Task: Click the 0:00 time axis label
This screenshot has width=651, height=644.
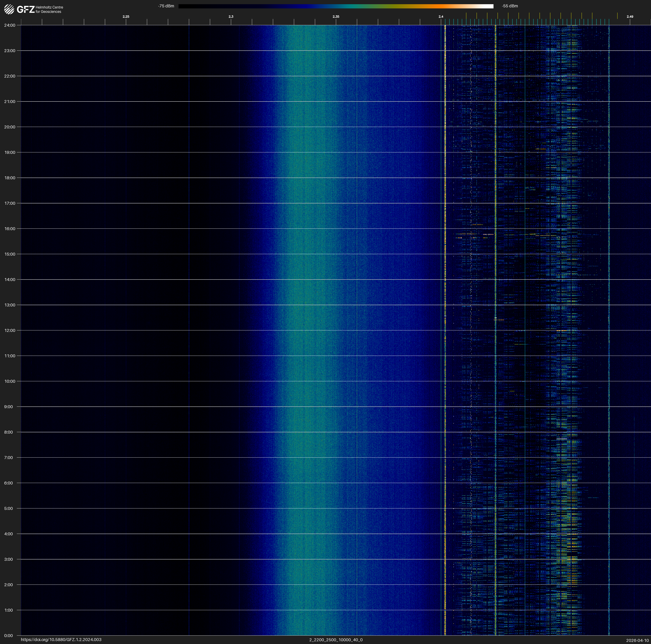Action: 9,636
